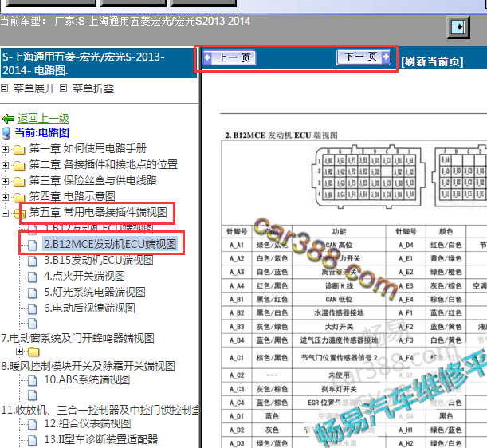
Task: Click table cell CAN 低位
Action: pyautogui.click(x=339, y=300)
